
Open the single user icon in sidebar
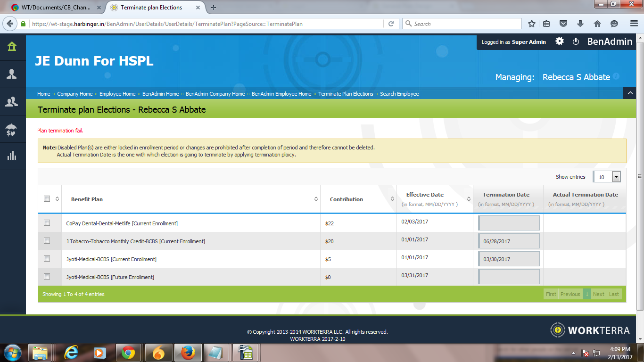click(x=12, y=74)
